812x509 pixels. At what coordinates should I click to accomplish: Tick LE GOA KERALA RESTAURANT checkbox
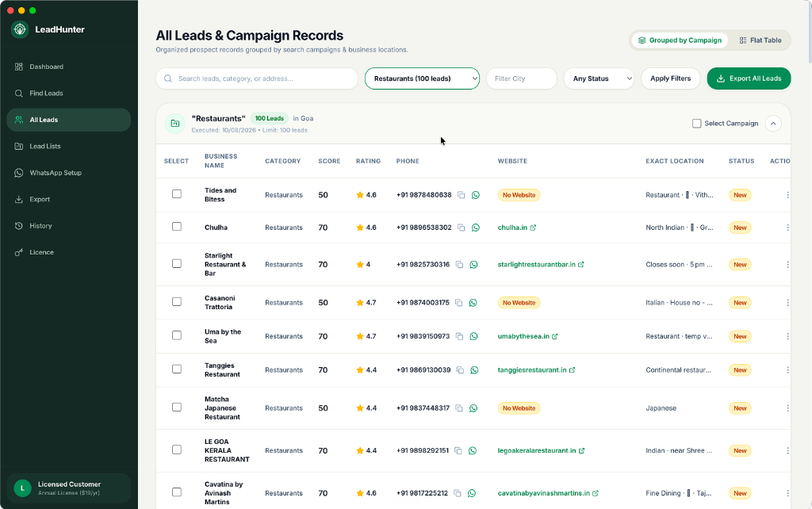point(177,450)
